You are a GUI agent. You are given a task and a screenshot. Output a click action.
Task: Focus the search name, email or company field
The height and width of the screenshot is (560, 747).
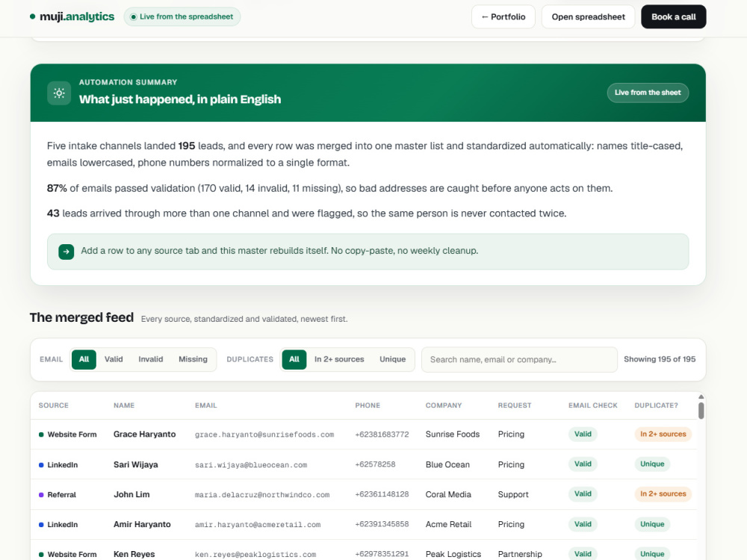(x=519, y=360)
